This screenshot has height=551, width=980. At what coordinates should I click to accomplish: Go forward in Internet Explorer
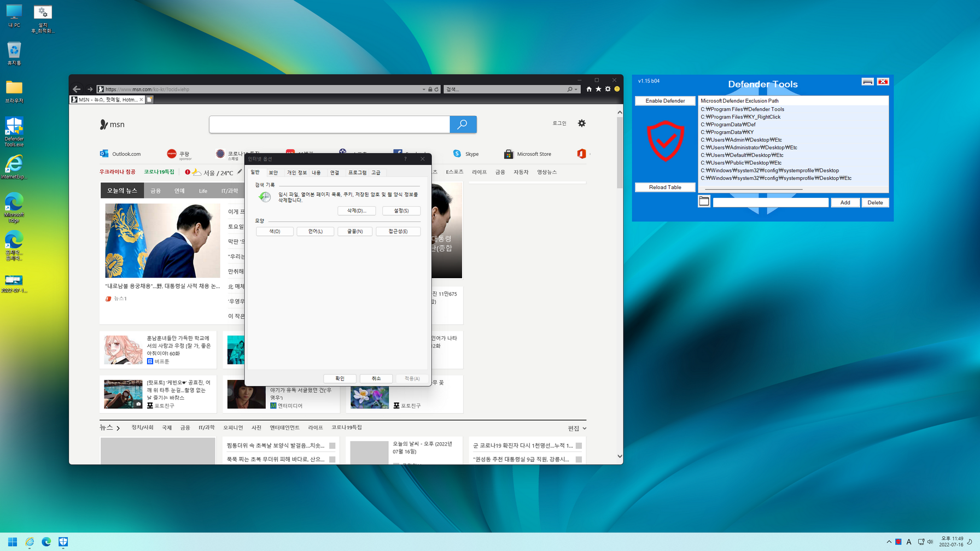pyautogui.click(x=90, y=89)
